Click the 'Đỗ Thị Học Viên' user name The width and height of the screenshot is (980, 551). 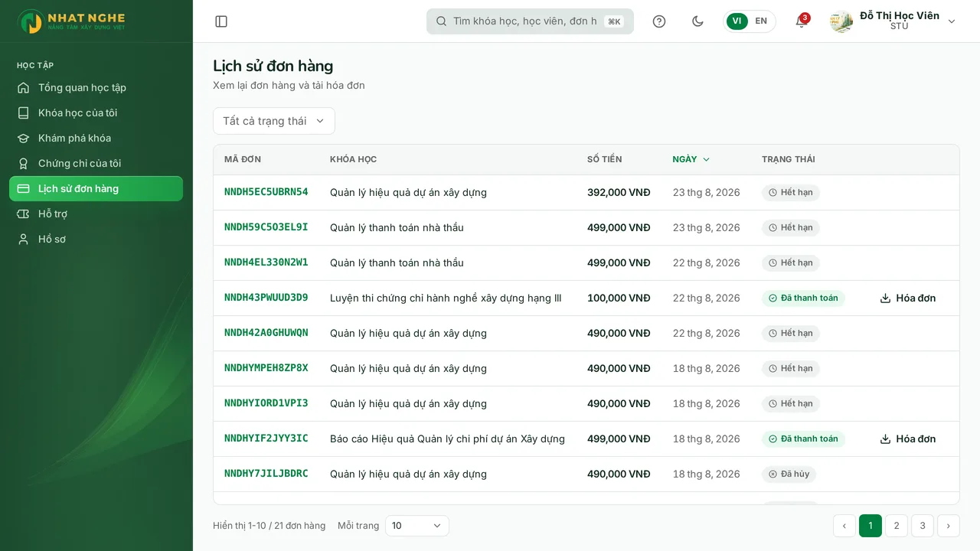click(900, 15)
